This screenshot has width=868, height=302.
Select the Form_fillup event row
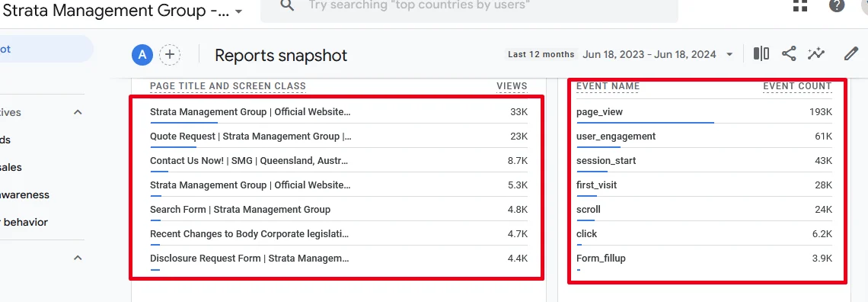click(x=704, y=259)
